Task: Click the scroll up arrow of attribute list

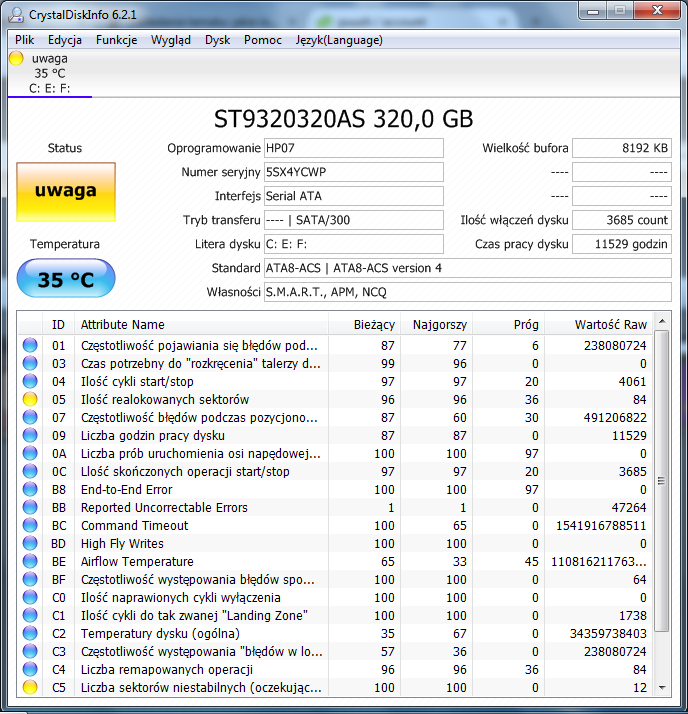Action: pos(662,321)
